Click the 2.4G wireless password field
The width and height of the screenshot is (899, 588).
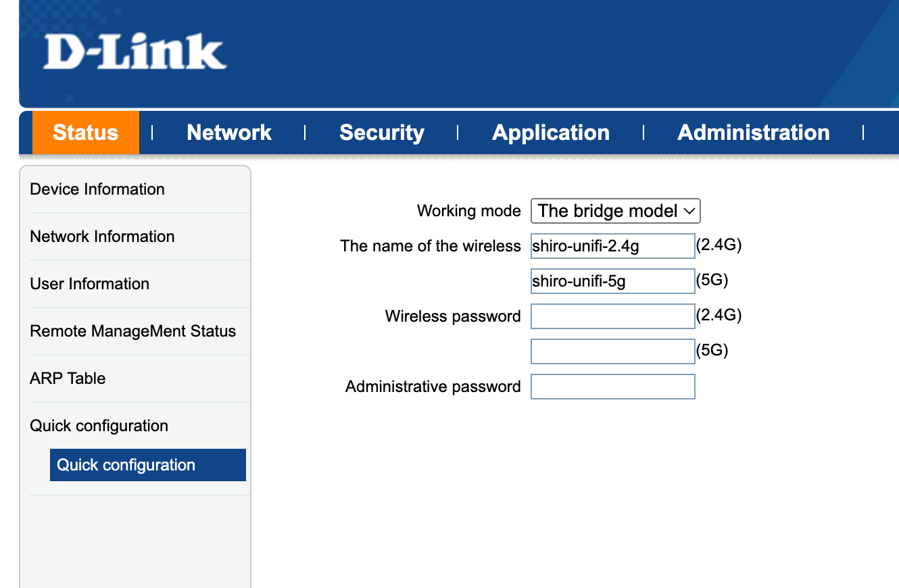click(613, 316)
